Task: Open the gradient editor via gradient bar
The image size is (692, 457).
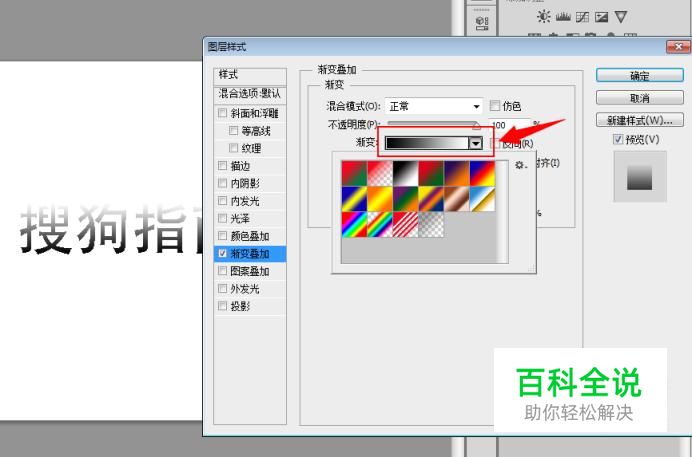Action: 427,143
